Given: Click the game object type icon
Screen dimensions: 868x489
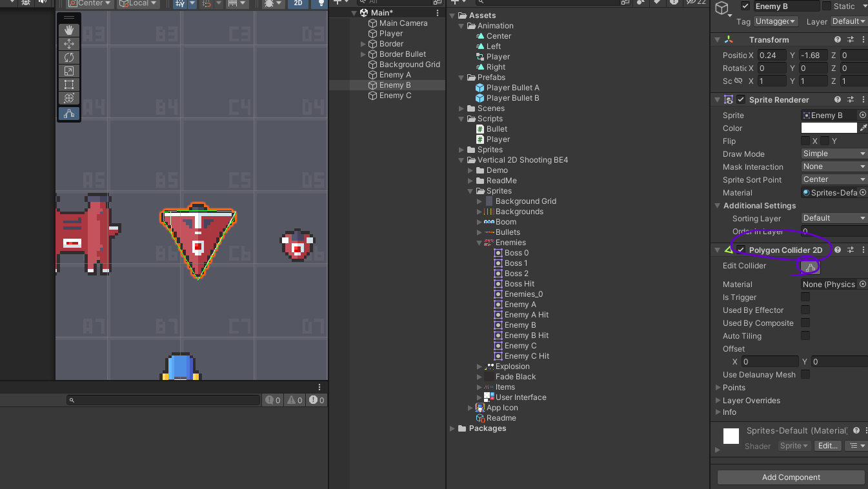Looking at the screenshot, I should 722,8.
